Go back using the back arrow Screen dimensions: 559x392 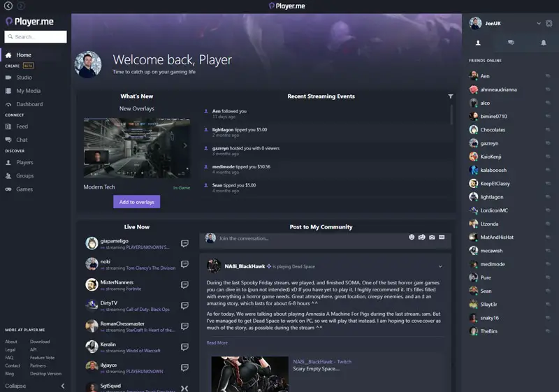point(8,6)
